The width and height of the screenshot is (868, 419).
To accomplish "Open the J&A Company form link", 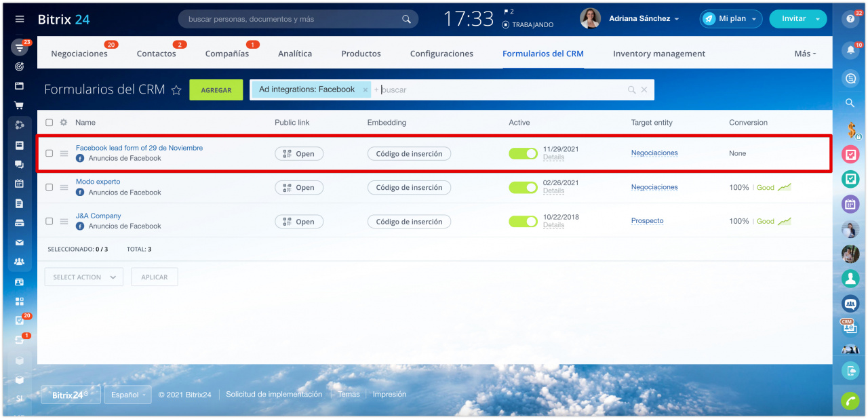I will (x=98, y=216).
